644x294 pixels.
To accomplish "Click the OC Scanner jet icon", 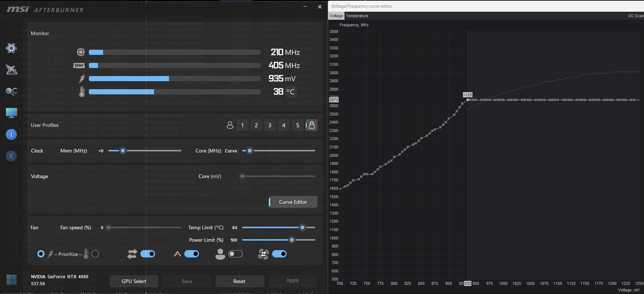I will pos(11,69).
